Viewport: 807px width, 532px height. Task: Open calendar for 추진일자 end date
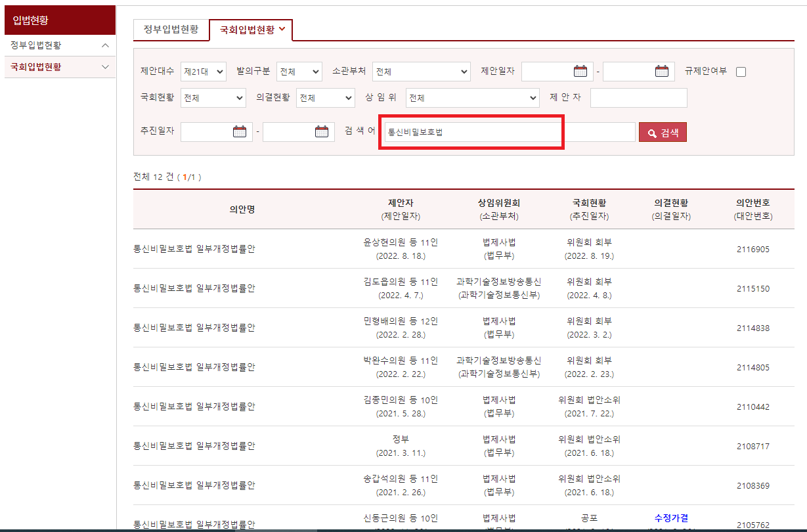(x=322, y=131)
